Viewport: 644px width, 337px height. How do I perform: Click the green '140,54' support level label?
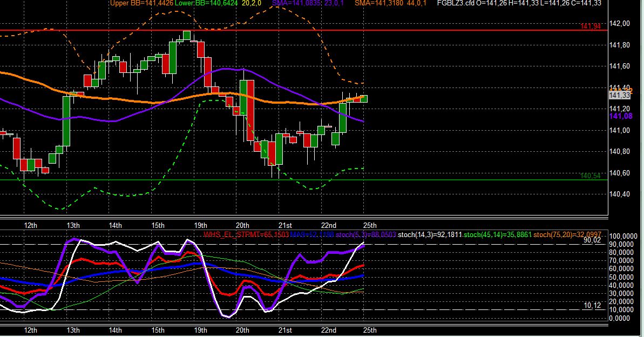pos(591,176)
